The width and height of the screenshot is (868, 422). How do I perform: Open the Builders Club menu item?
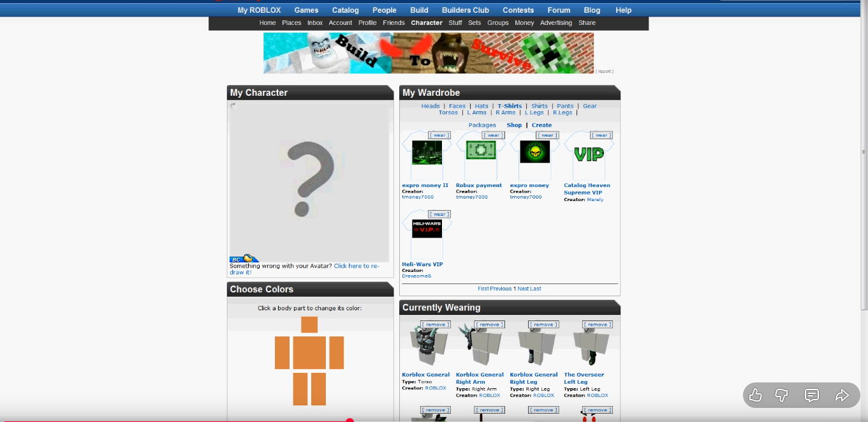point(466,10)
